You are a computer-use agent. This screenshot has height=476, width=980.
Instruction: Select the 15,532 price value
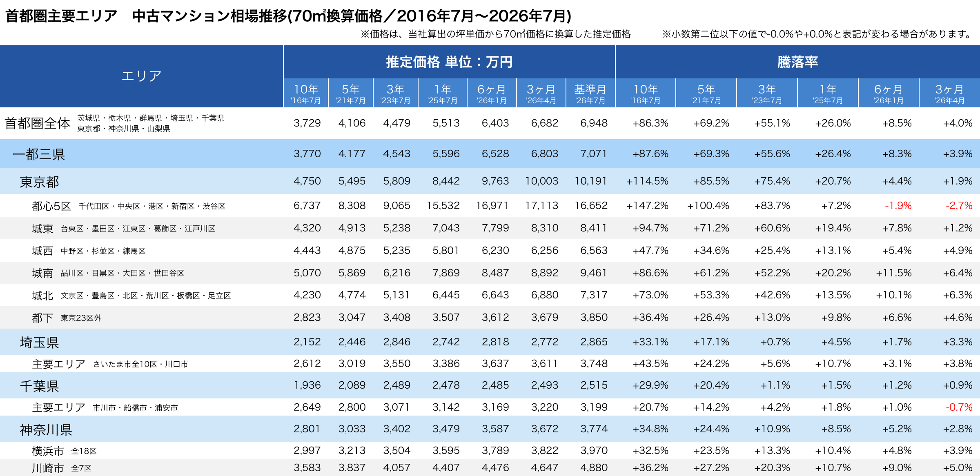(x=443, y=206)
